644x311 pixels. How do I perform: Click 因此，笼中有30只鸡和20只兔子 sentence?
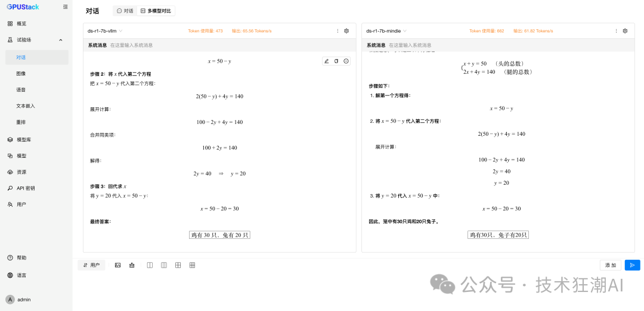point(404,222)
